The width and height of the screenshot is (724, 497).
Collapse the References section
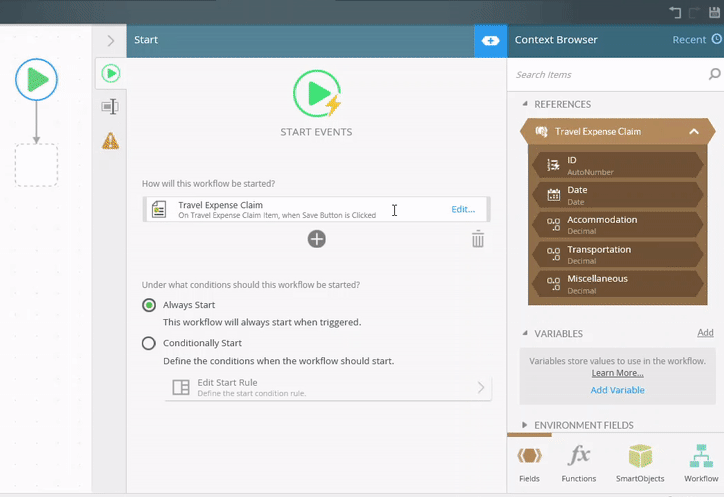coord(525,104)
